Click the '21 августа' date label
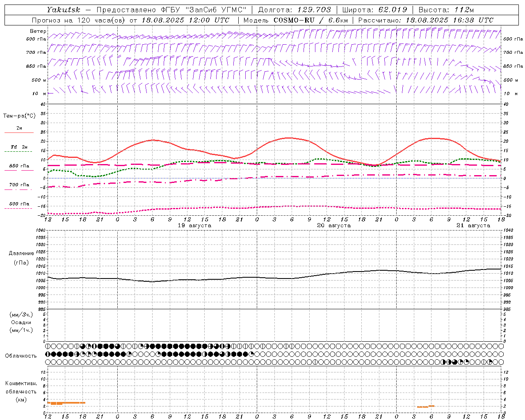Screen dimensions: 525x420 tap(473, 226)
